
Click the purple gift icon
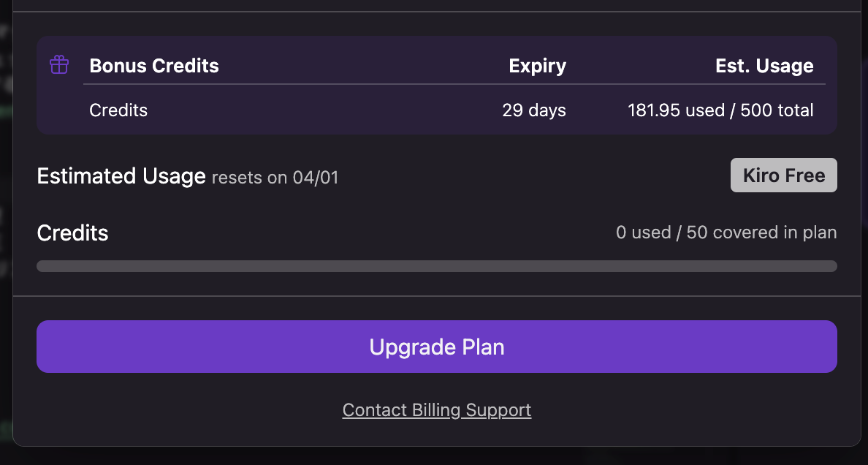click(x=59, y=65)
